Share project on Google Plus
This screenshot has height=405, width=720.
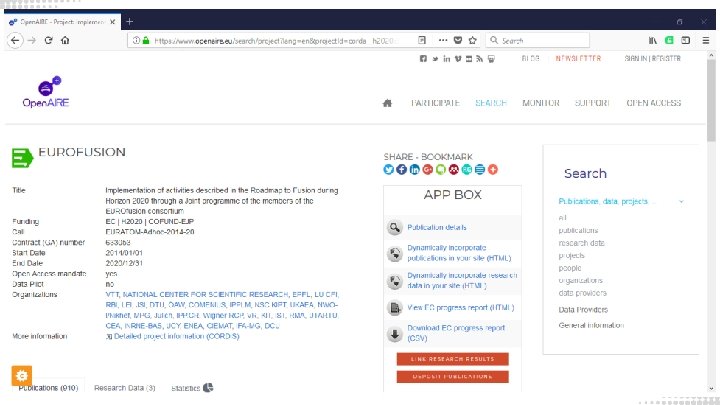[x=428, y=169]
